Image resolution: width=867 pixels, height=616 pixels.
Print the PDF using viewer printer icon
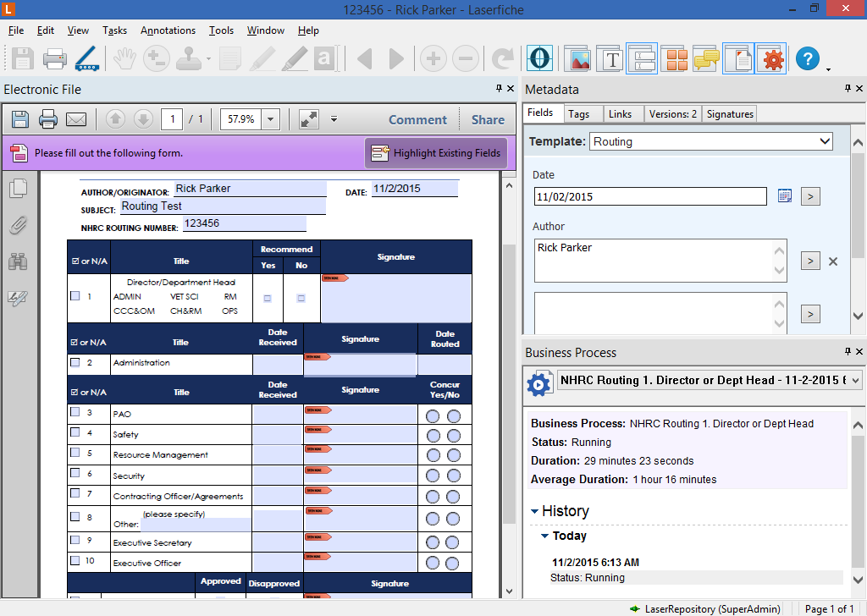click(x=48, y=118)
